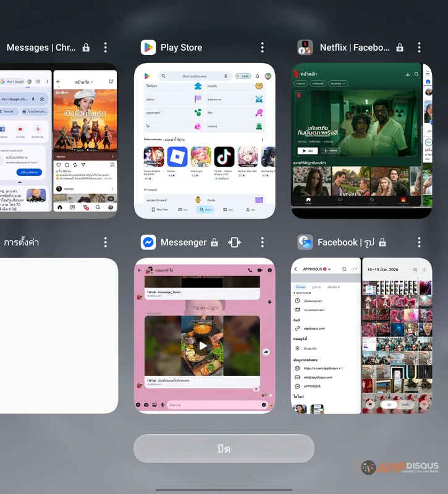Tap the Netflix and Facebook pair icon
This screenshot has height=494, width=448.
tap(305, 48)
